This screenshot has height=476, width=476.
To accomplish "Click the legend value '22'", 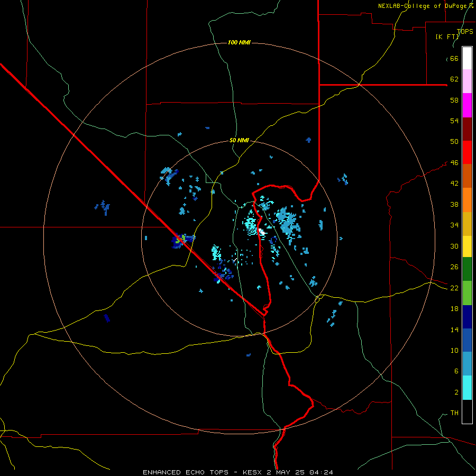I will (454, 288).
